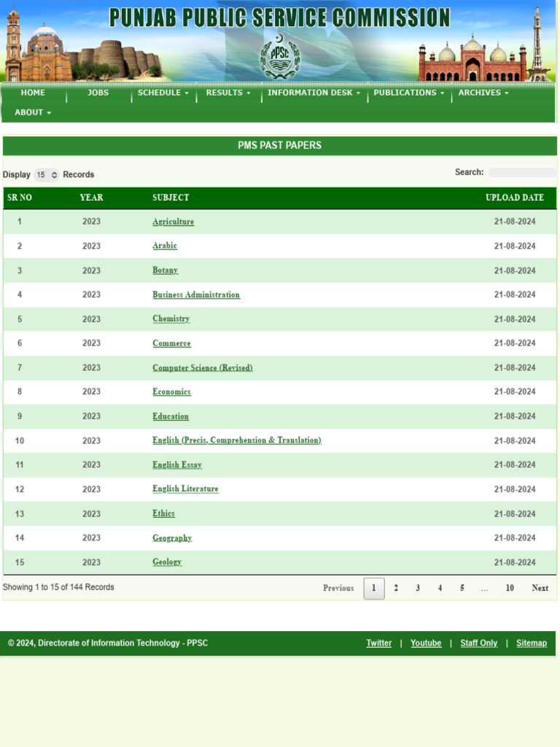The height and width of the screenshot is (747, 560).
Task: Open the Twitter footer link
Action: 379,643
